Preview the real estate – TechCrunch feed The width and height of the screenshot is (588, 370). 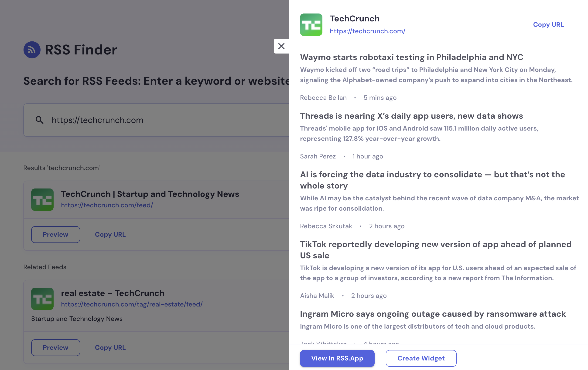click(56, 348)
